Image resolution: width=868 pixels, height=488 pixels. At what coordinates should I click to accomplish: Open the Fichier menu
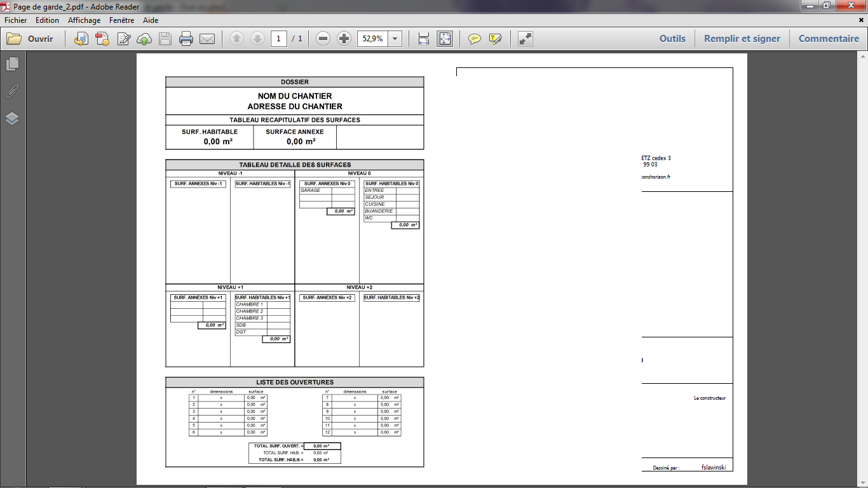[x=16, y=20]
